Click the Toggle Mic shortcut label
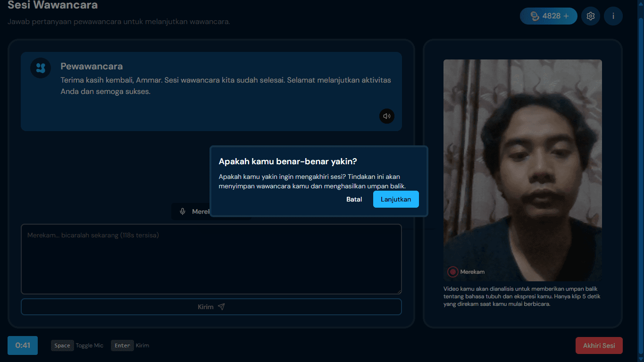This screenshot has height=362, width=644. coord(90,345)
